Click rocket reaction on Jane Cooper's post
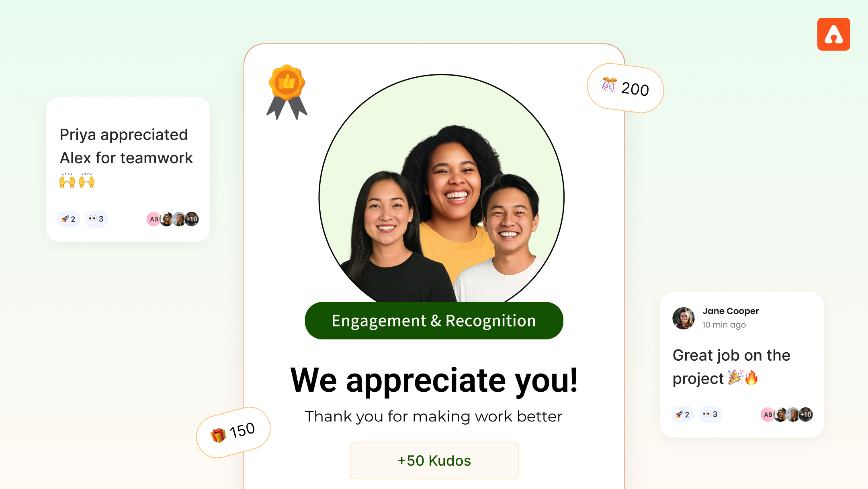The width and height of the screenshot is (868, 489). (x=682, y=415)
